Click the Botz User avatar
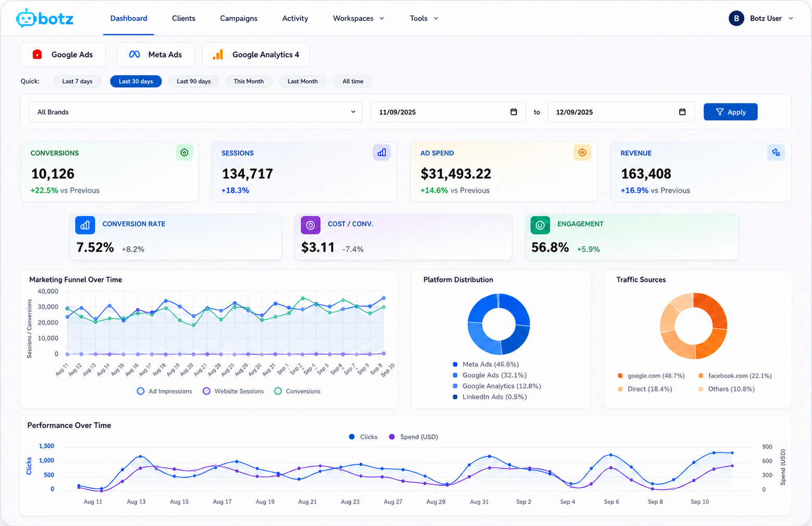 point(736,18)
